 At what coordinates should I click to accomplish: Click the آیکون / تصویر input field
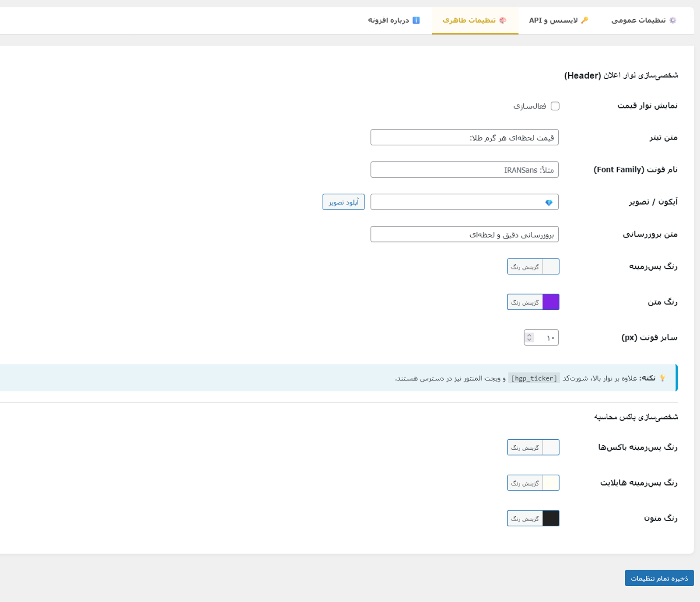[465, 202]
